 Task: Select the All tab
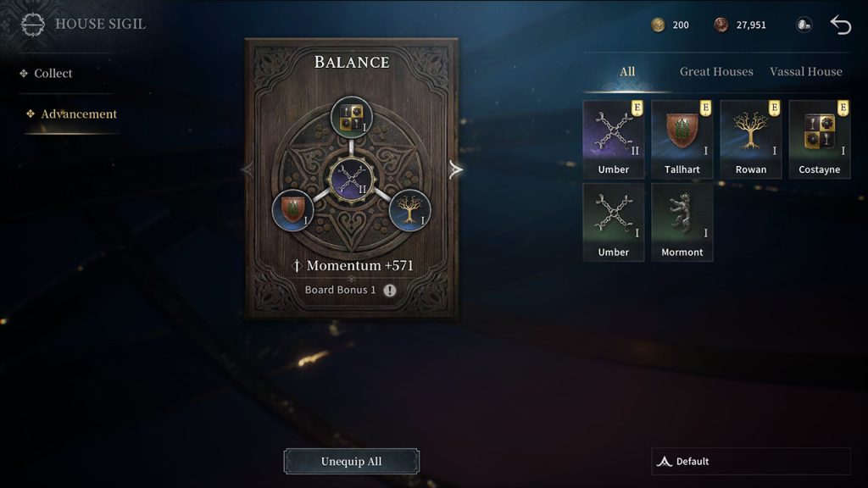pos(627,71)
